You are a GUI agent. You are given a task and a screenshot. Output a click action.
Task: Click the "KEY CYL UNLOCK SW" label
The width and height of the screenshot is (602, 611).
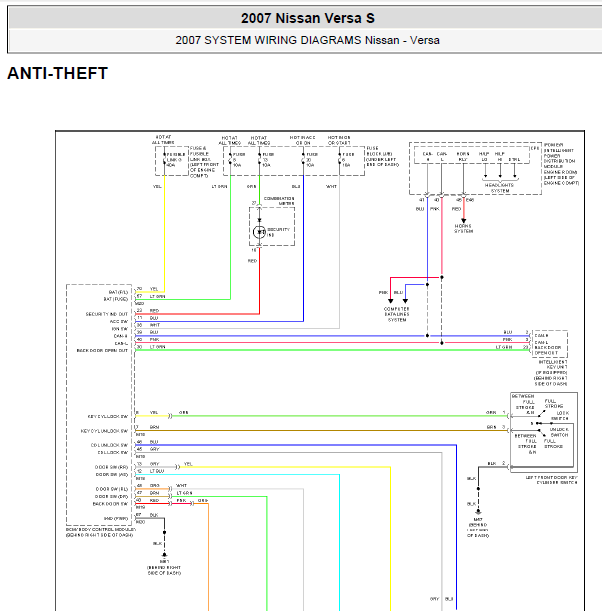[x=104, y=431]
